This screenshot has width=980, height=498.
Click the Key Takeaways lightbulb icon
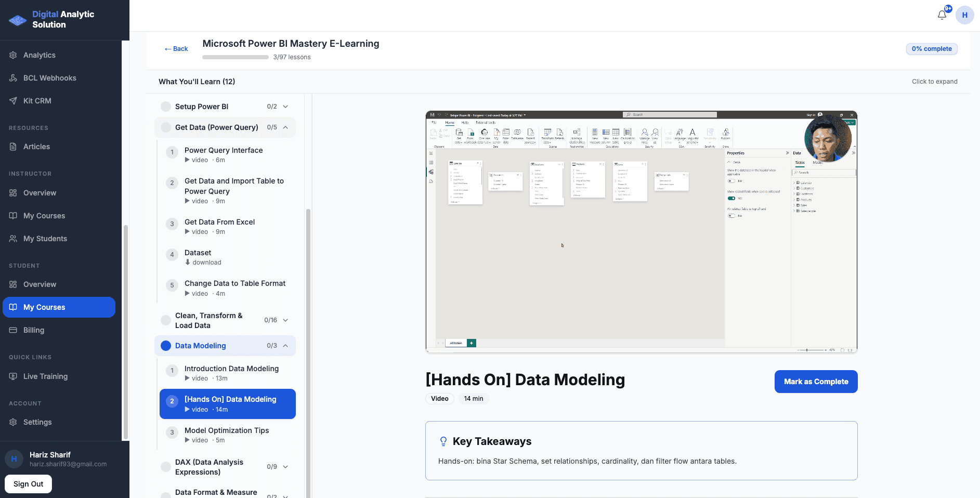(x=443, y=441)
